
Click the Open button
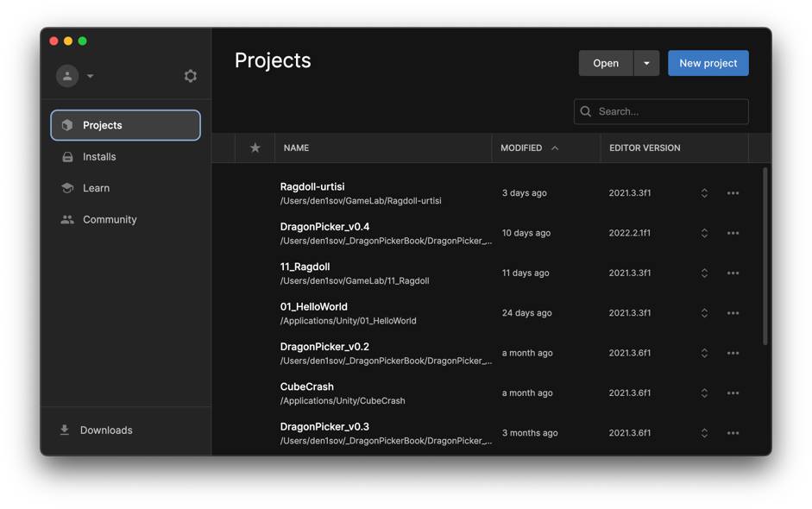click(606, 63)
